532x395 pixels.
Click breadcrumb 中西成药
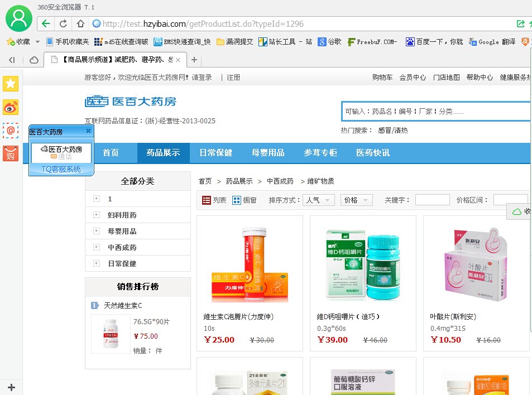[x=280, y=181]
